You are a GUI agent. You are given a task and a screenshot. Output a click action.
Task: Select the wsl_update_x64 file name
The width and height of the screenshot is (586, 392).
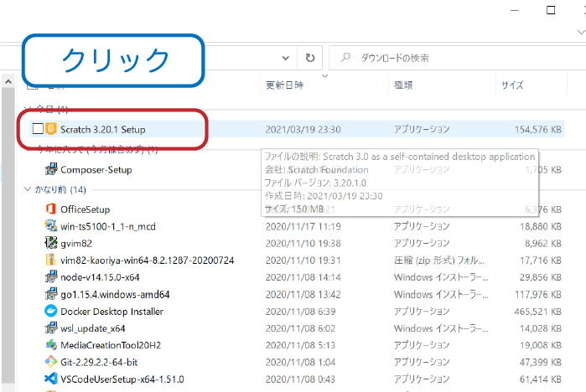(93, 328)
